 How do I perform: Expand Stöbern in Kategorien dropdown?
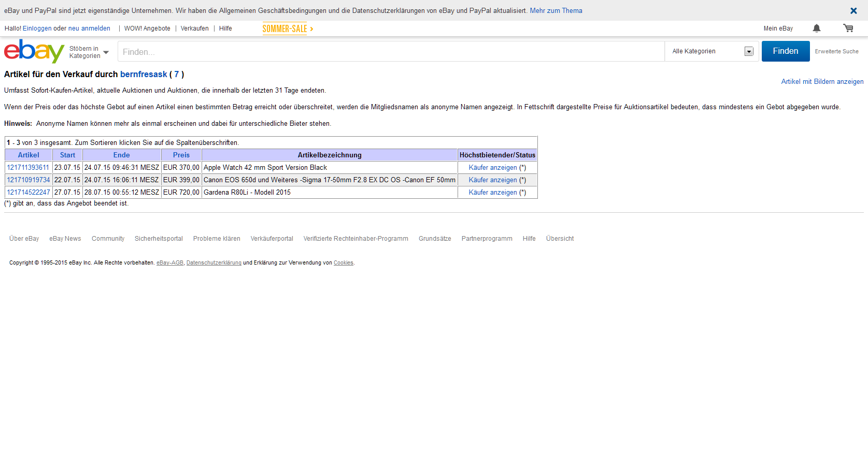tap(89, 52)
